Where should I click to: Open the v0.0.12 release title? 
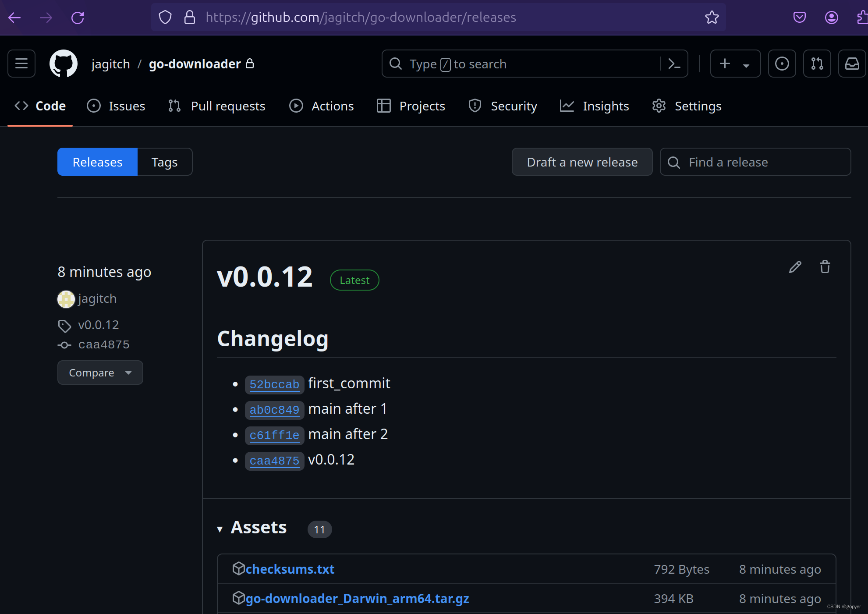265,277
